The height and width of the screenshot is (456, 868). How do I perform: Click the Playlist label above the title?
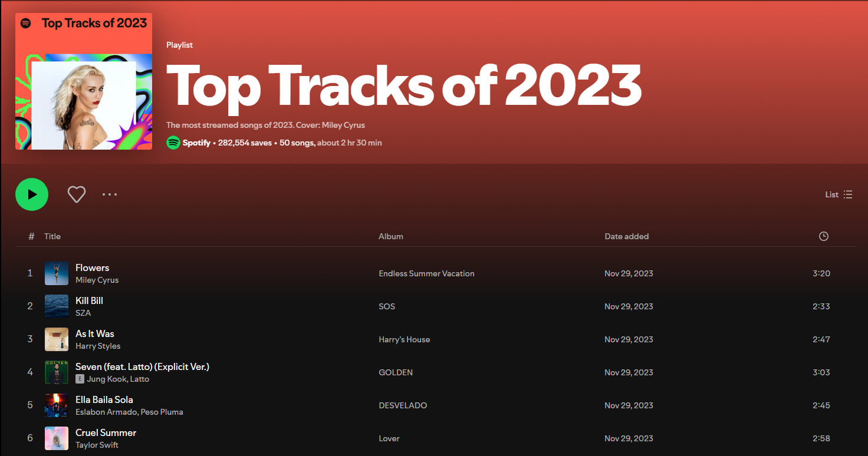coord(179,45)
